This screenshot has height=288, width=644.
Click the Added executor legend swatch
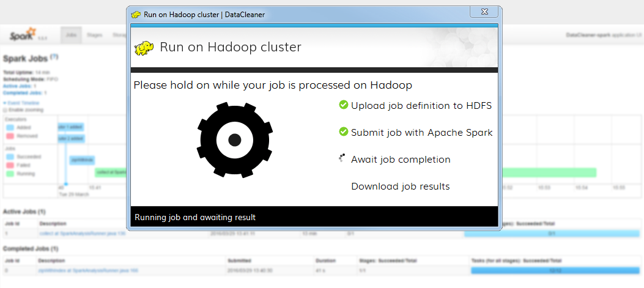[10, 127]
